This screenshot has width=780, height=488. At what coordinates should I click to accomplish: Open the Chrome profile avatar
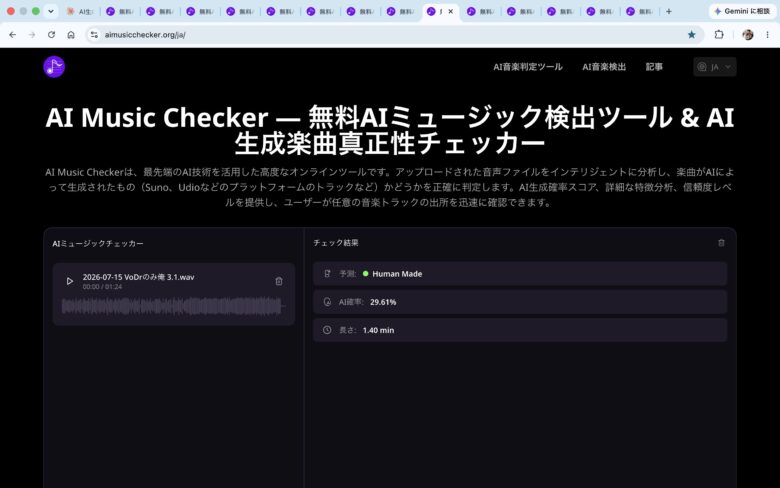(x=748, y=35)
